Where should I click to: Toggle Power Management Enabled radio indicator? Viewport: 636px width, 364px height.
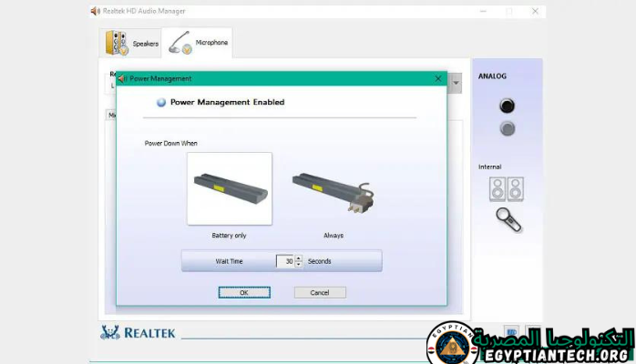(161, 103)
